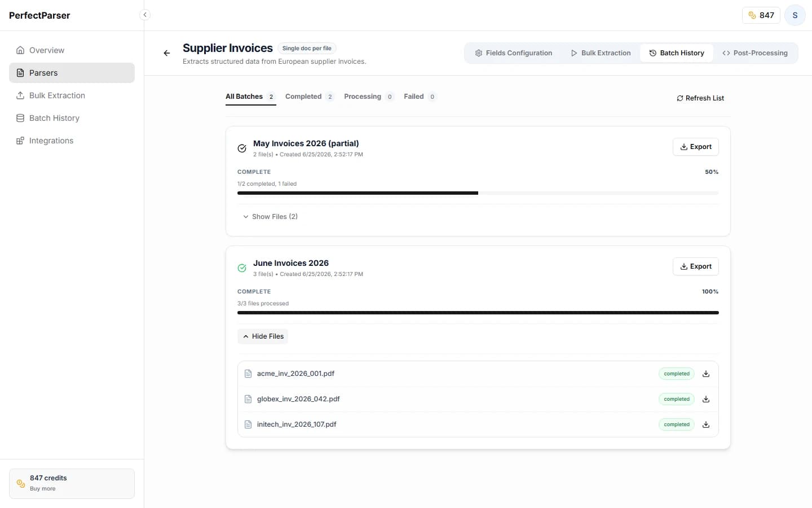Click May Invoices status check icon
The width and height of the screenshot is (812, 508).
(x=242, y=148)
